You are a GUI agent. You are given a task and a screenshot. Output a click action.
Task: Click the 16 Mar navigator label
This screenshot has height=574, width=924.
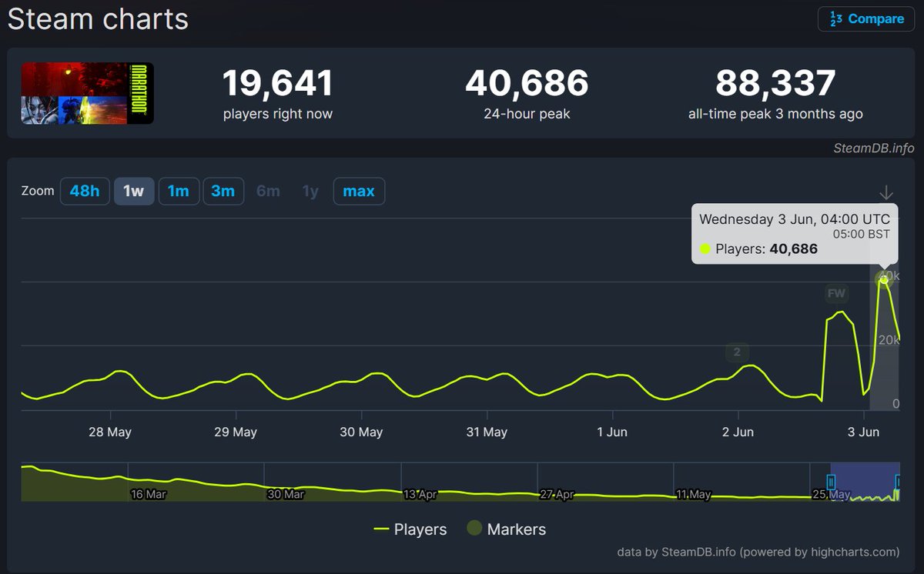(149, 494)
